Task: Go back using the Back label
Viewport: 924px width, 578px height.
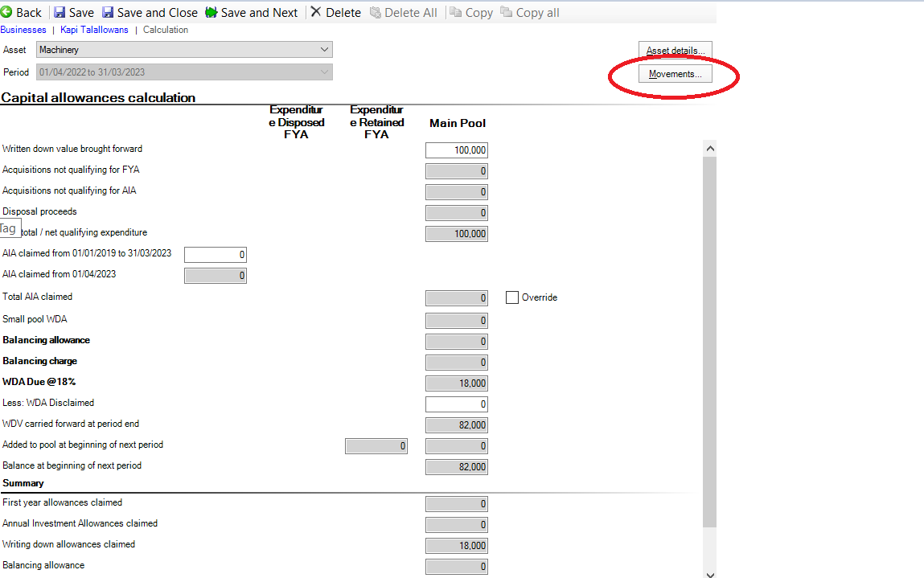Action: pyautogui.click(x=29, y=12)
